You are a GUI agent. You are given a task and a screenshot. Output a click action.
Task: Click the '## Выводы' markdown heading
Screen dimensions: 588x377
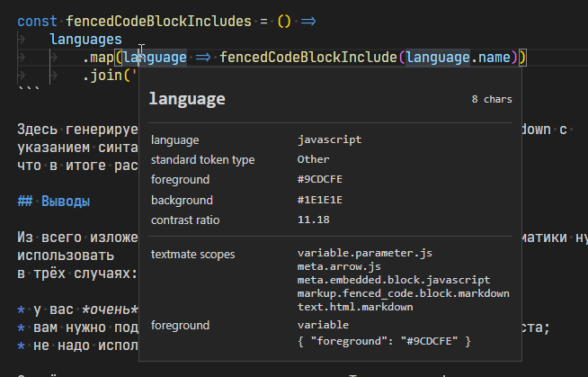54,202
